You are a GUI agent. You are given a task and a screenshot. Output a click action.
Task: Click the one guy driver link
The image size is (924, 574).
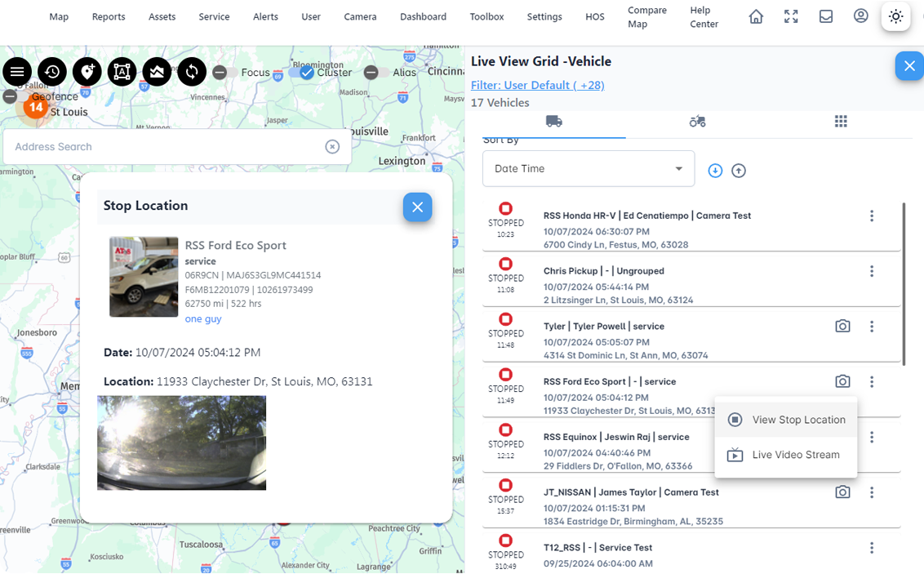point(202,318)
